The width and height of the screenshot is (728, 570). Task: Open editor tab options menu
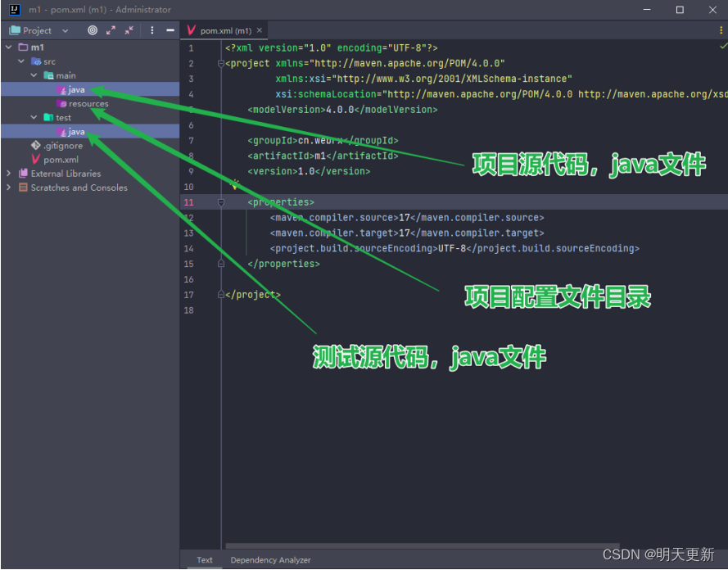(x=721, y=30)
